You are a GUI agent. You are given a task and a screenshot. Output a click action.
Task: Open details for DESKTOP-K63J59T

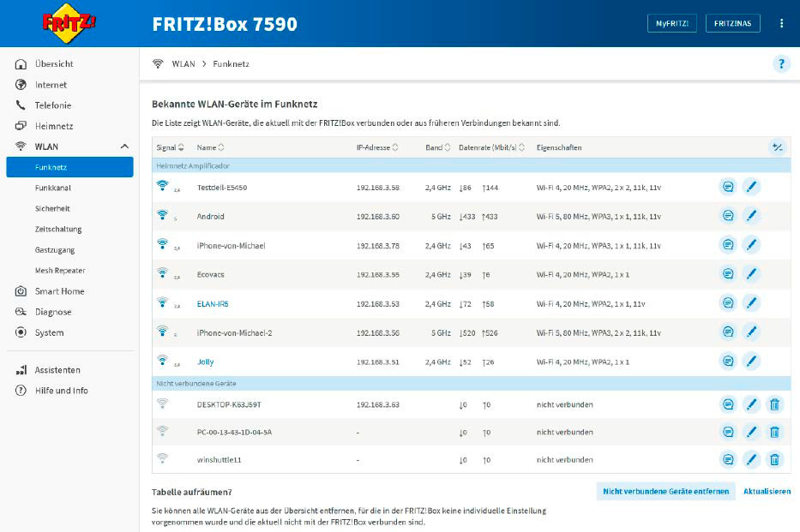[728, 404]
